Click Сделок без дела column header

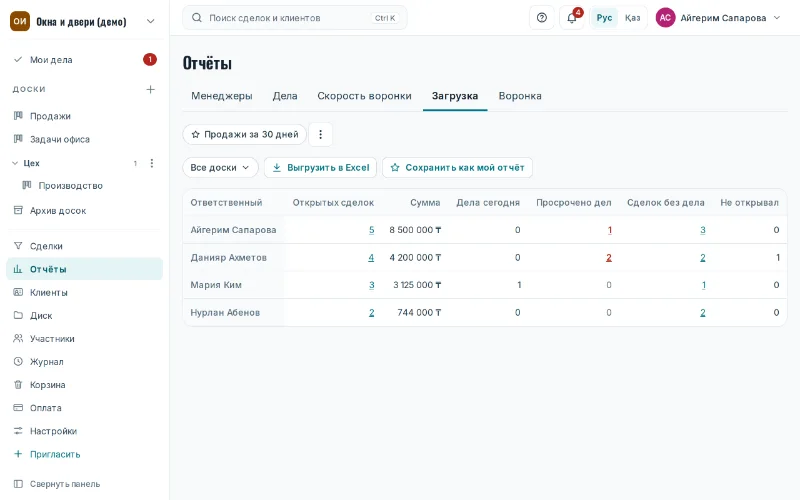click(x=665, y=203)
